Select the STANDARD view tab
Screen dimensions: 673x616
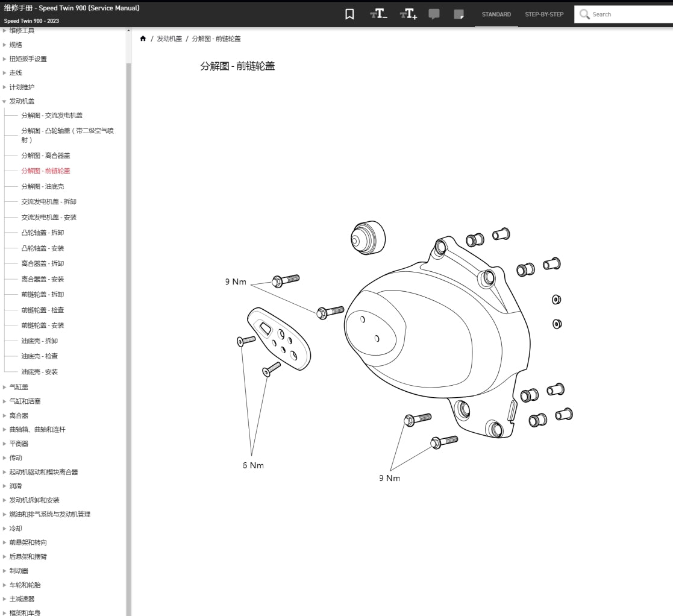coord(496,14)
